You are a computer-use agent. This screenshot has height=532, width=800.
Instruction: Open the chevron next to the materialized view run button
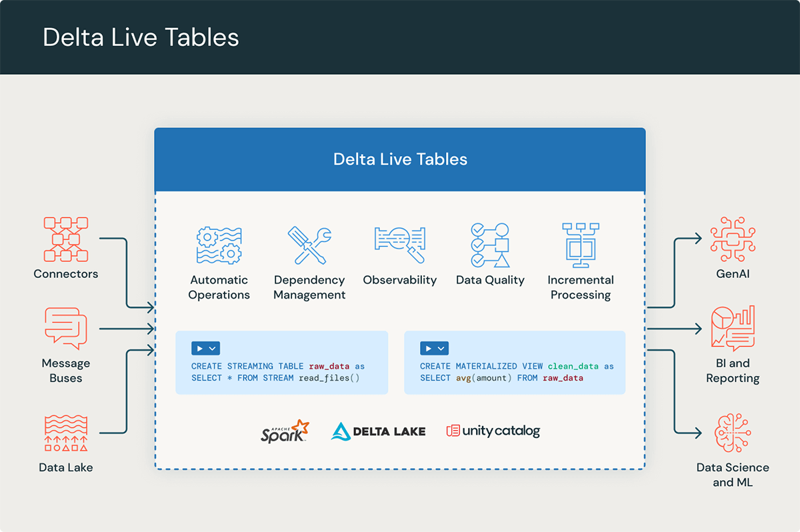(441, 348)
